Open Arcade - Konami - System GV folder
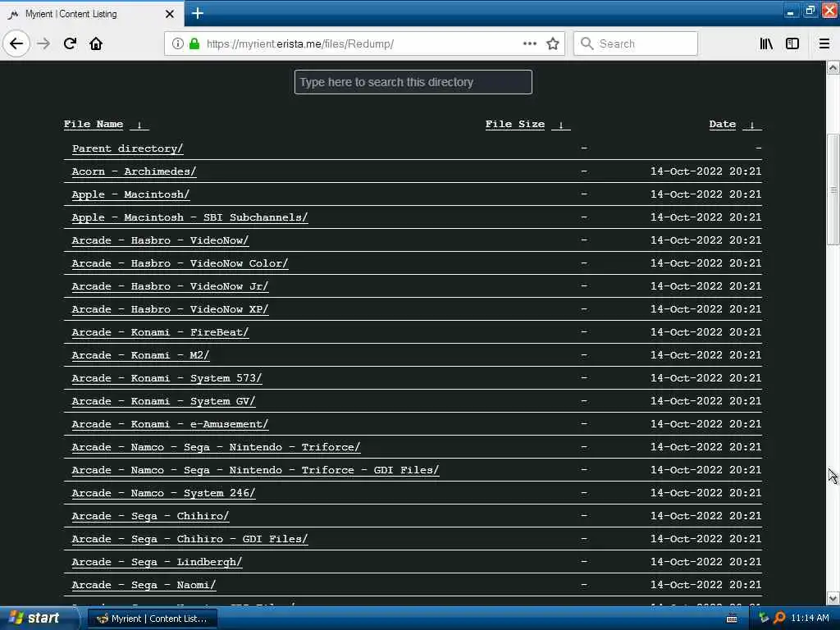The width and height of the screenshot is (840, 630). [163, 401]
